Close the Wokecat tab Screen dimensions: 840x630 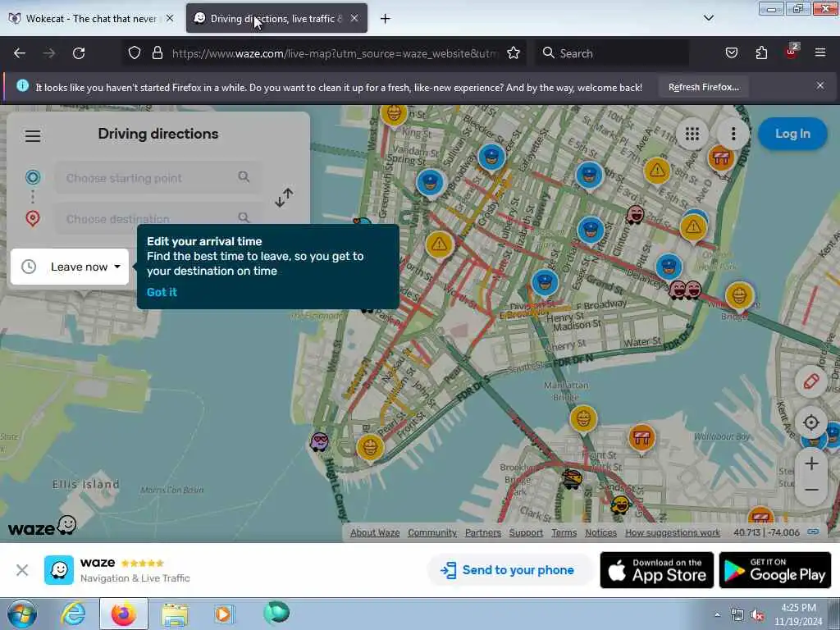click(170, 18)
